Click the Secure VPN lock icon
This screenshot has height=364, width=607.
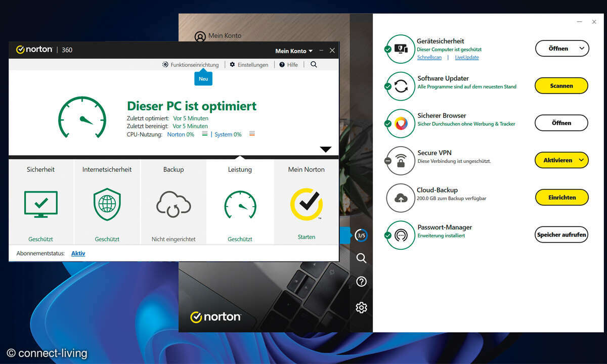point(401,161)
